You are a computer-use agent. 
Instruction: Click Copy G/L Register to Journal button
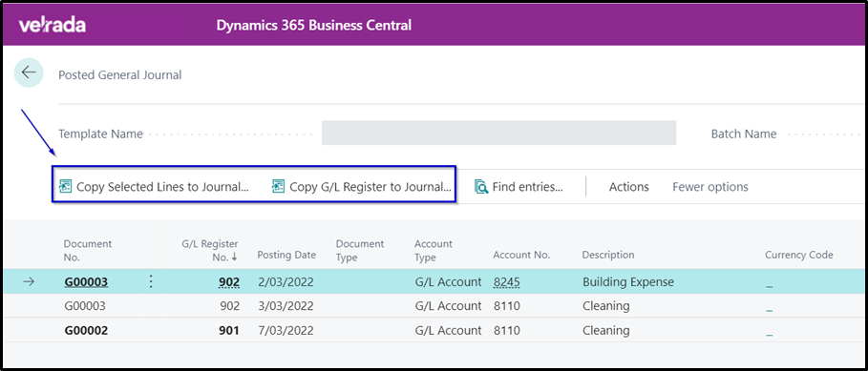(x=362, y=187)
